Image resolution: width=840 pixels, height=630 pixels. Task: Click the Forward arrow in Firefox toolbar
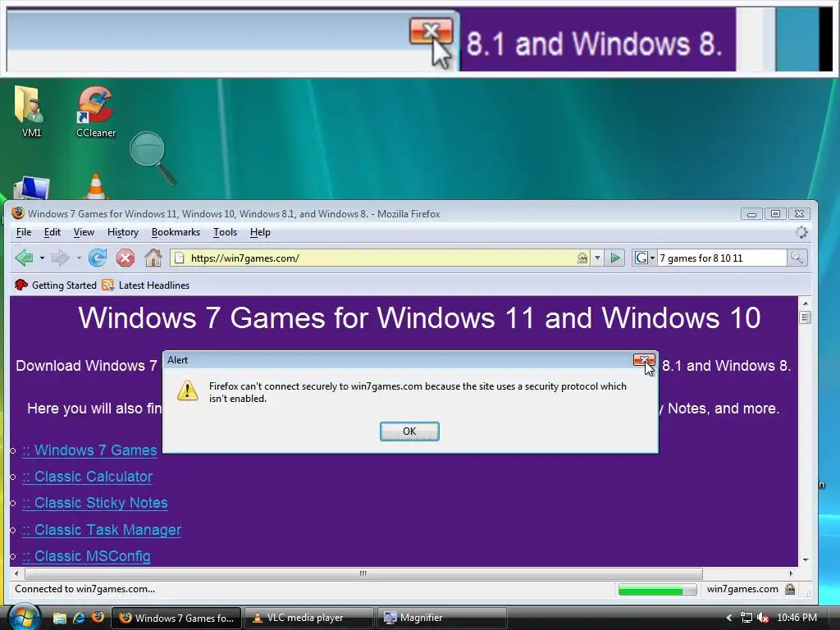click(60, 258)
